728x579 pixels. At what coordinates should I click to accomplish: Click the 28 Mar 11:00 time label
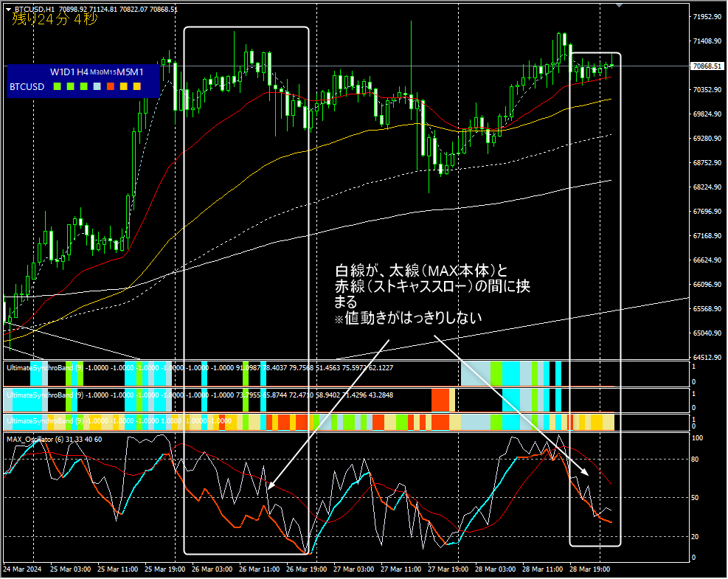[x=542, y=569]
